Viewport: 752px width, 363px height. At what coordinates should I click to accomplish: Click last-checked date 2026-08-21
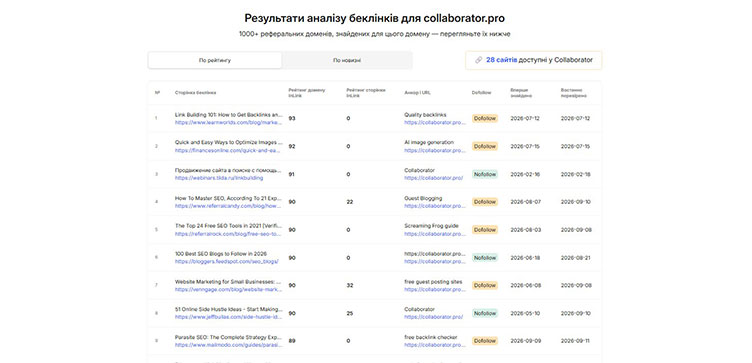point(576,258)
